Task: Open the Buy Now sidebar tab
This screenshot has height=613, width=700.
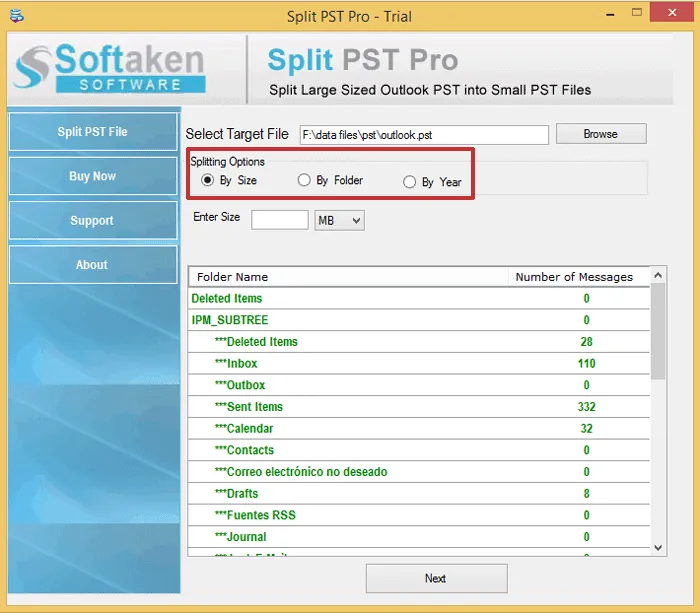Action: pos(93,176)
